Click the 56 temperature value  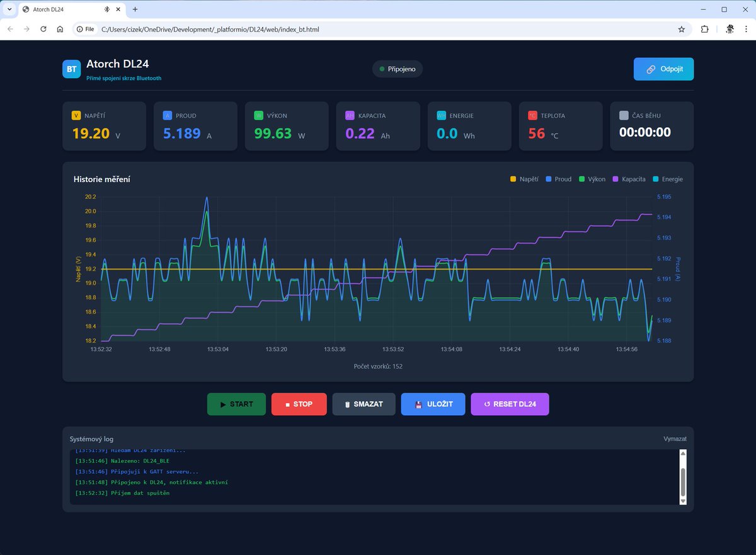pyautogui.click(x=537, y=134)
